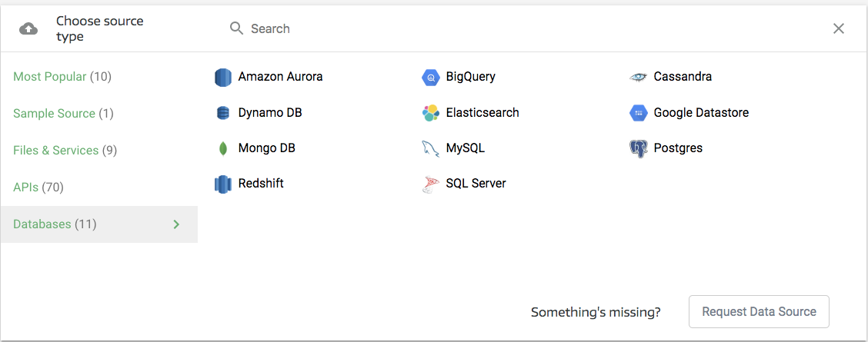Switch to Sample Source category
The image size is (868, 342).
63,114
